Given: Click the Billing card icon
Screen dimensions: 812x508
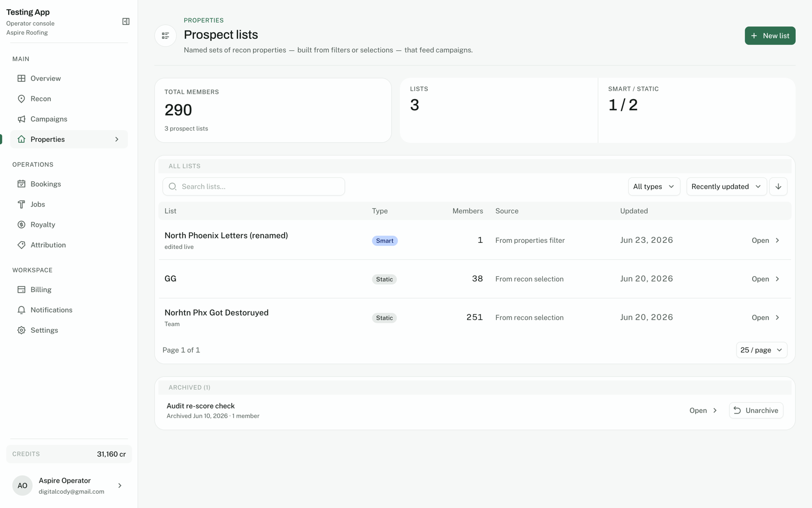Looking at the screenshot, I should click(x=21, y=290).
